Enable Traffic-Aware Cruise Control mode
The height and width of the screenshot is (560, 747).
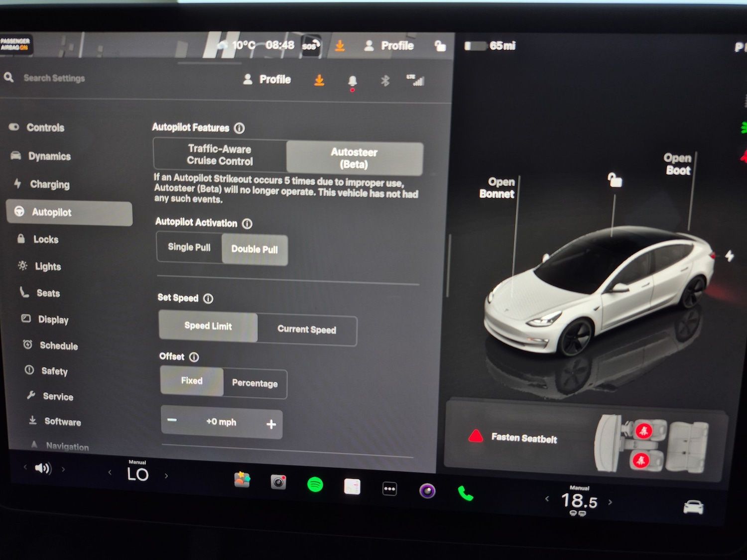(x=220, y=155)
